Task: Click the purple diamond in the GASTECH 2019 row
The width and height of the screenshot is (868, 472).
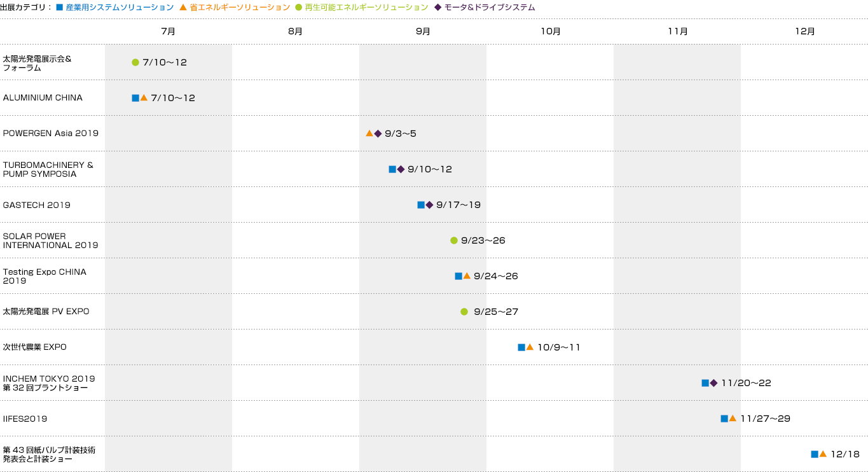Action: pos(429,205)
